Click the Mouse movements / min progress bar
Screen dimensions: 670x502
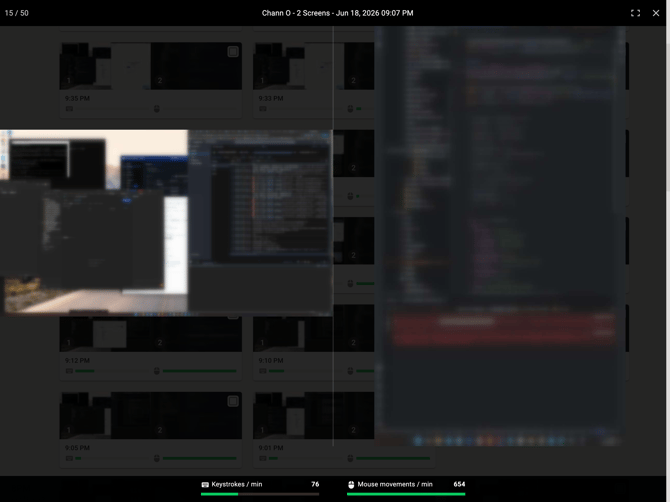[406, 494]
